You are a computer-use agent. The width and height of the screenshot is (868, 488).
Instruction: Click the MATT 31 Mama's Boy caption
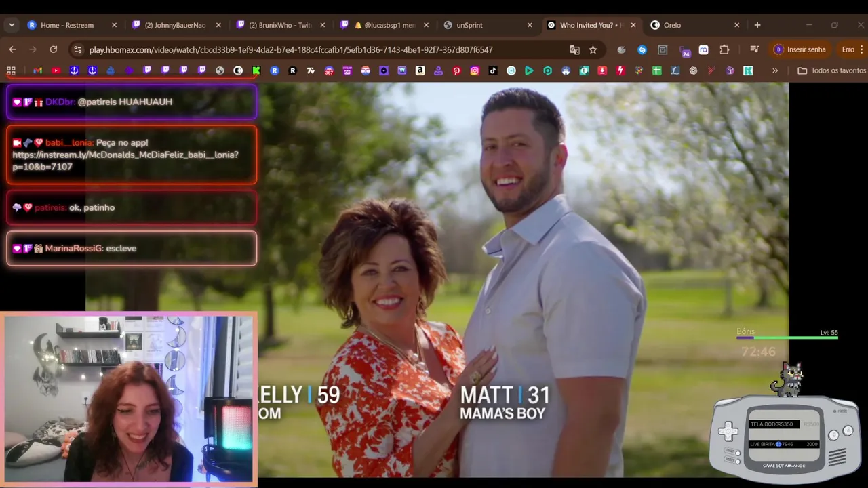coord(505,403)
